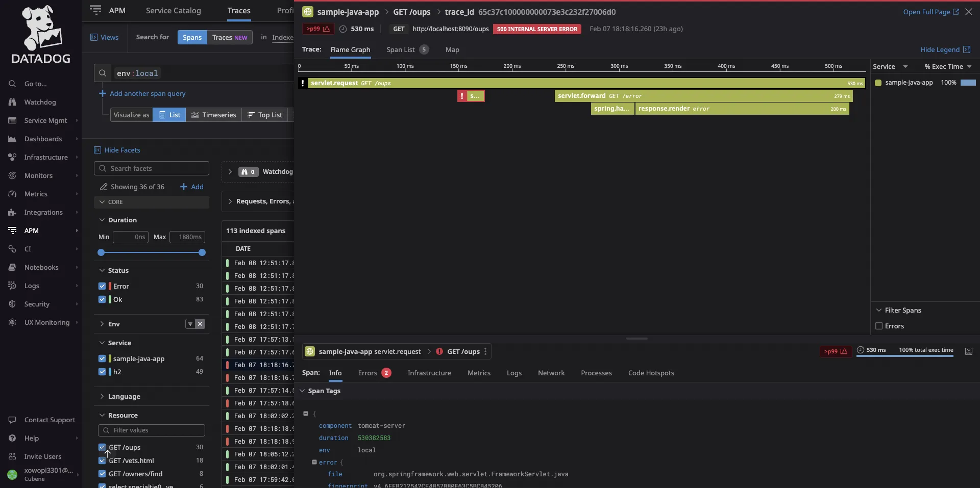
Task: Expand the Language facet
Action: coord(102,396)
